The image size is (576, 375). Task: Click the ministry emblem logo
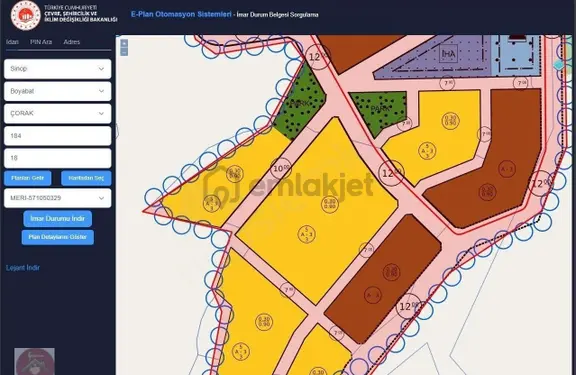click(x=25, y=15)
